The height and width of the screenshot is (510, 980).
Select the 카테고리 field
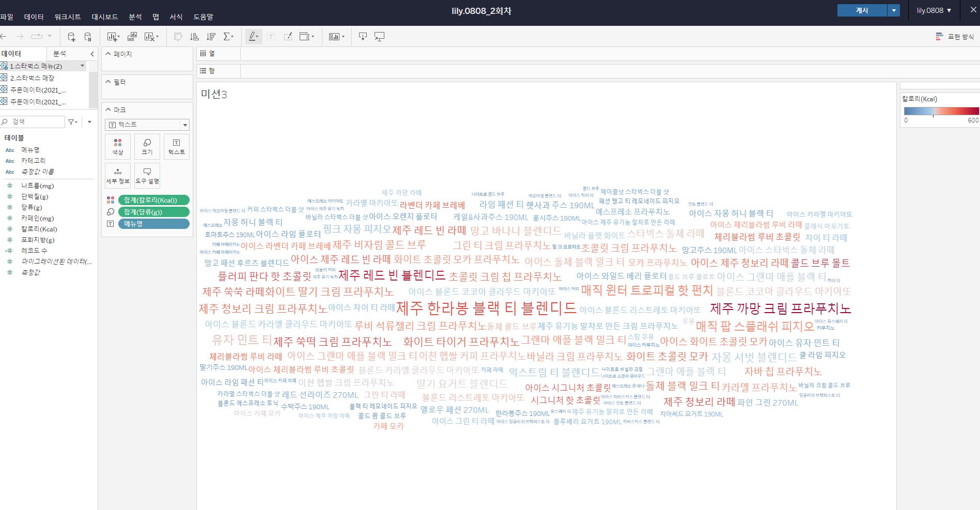34,161
